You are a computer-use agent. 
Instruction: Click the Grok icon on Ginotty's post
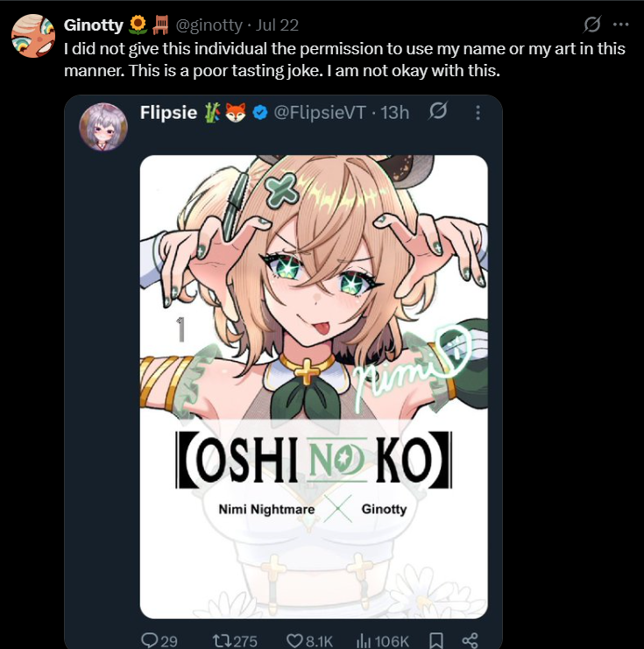[591, 25]
